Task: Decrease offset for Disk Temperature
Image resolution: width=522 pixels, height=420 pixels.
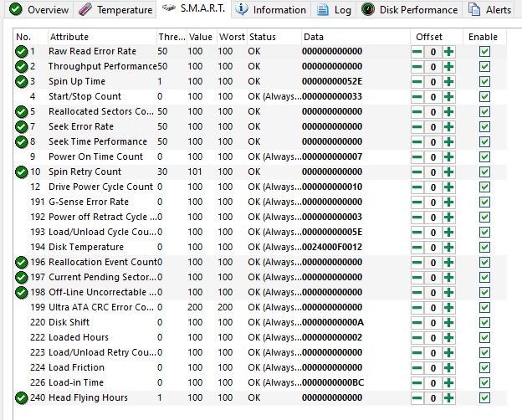Action: pyautogui.click(x=417, y=248)
